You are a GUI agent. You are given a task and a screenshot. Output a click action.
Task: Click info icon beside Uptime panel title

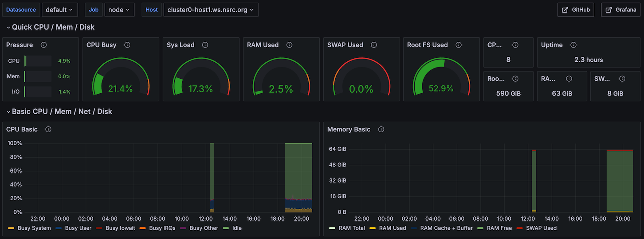pyautogui.click(x=573, y=45)
